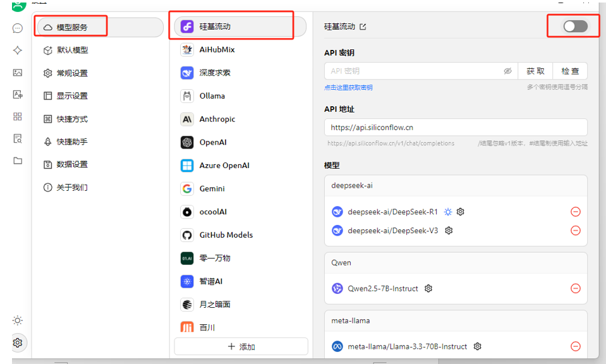The height and width of the screenshot is (364, 606).
Task: Open the files folder sidebar icon
Action: 18,161
